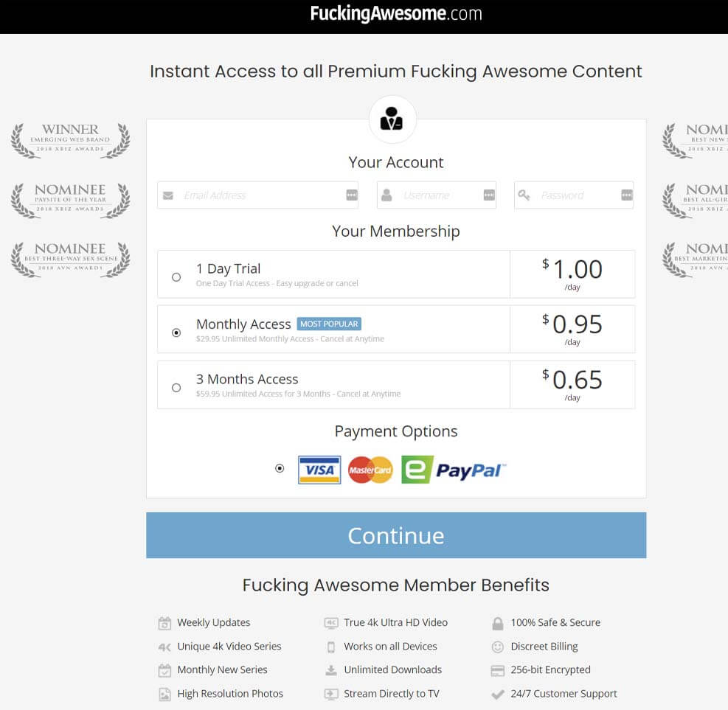Click 'Discreet Billing' benefit text

pos(544,647)
